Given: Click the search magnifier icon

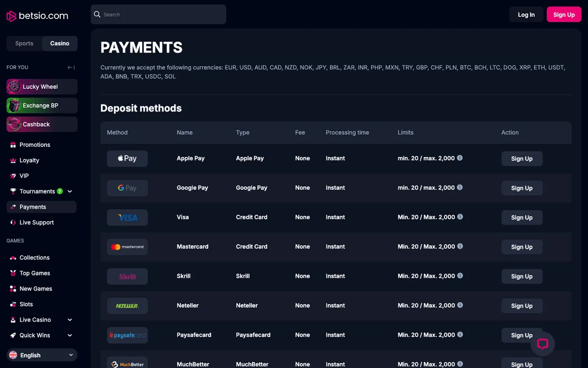Looking at the screenshot, I should point(97,14).
